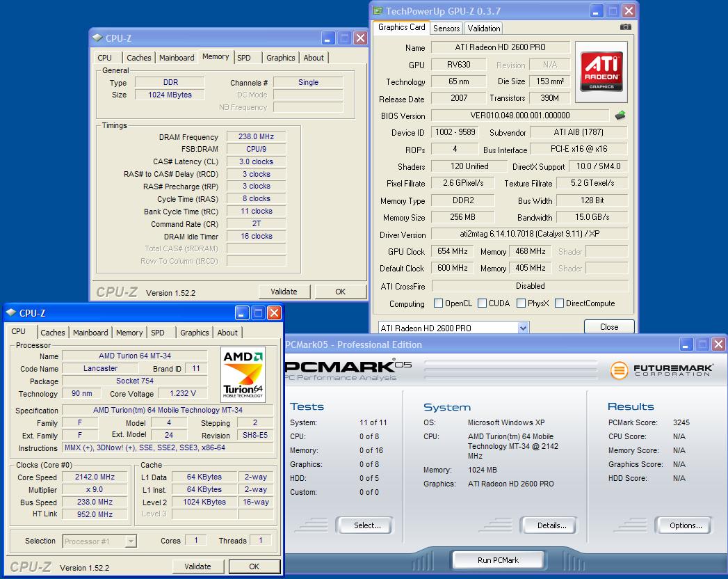Click the GPU-Z title bar app icon
Viewport: 728px width, 579px height.
[378, 10]
